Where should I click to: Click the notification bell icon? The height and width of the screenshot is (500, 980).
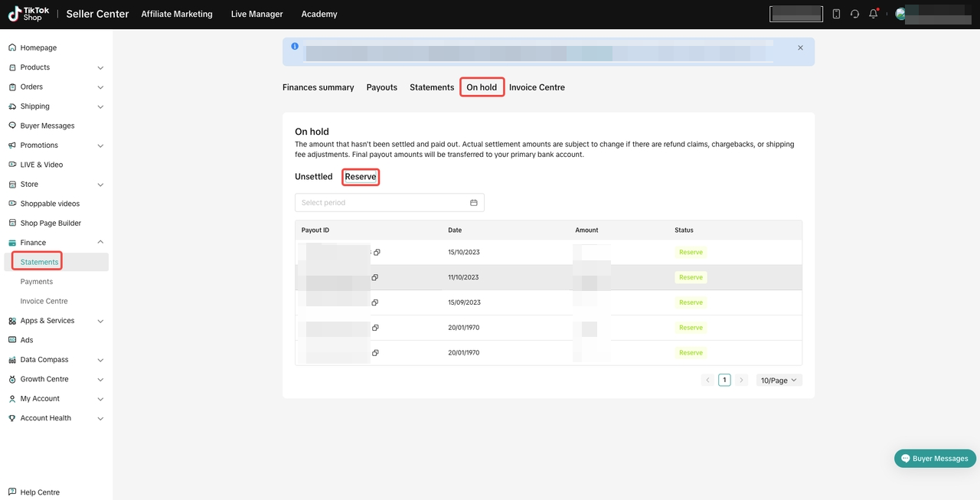tap(873, 14)
